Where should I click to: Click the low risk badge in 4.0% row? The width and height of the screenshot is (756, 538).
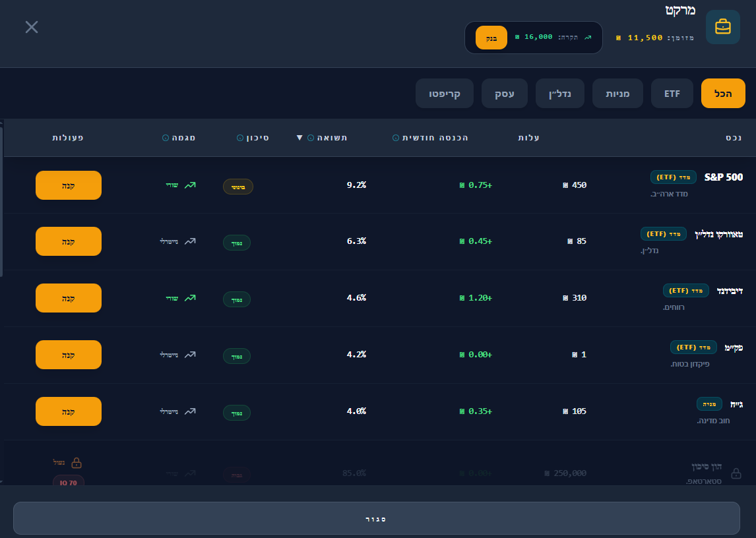point(237,413)
